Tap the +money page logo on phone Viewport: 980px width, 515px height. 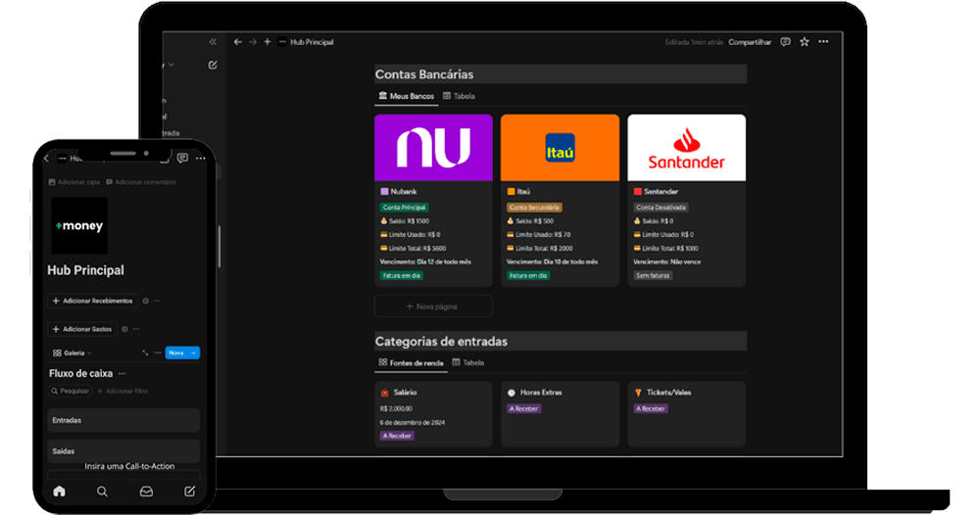[x=79, y=226]
